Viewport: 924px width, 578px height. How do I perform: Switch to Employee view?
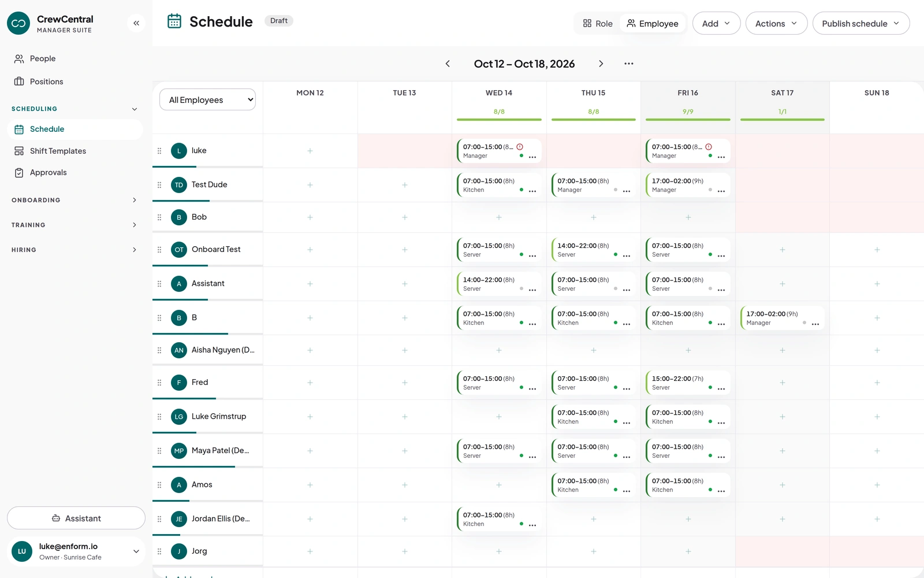(653, 24)
